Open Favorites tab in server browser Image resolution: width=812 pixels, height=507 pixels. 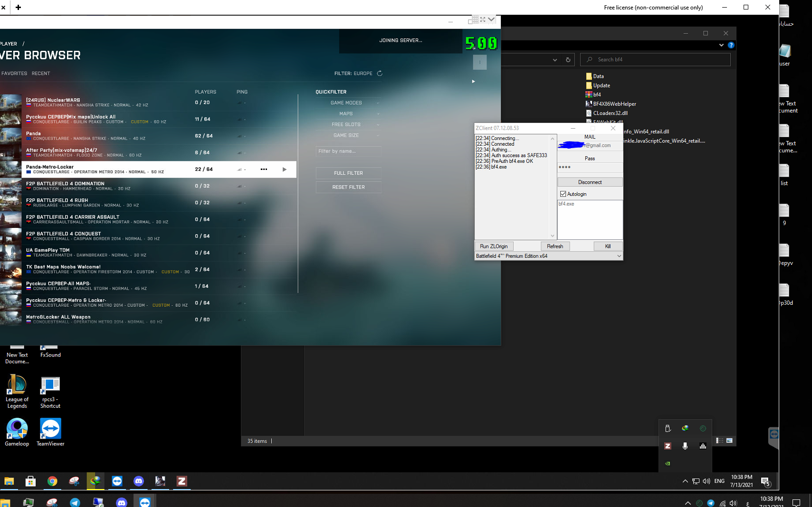click(x=14, y=73)
